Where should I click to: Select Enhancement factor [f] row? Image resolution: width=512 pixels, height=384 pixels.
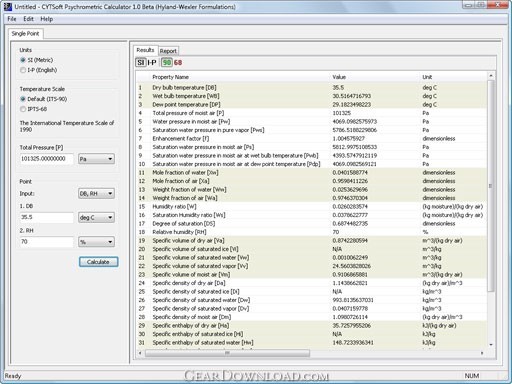(312, 139)
